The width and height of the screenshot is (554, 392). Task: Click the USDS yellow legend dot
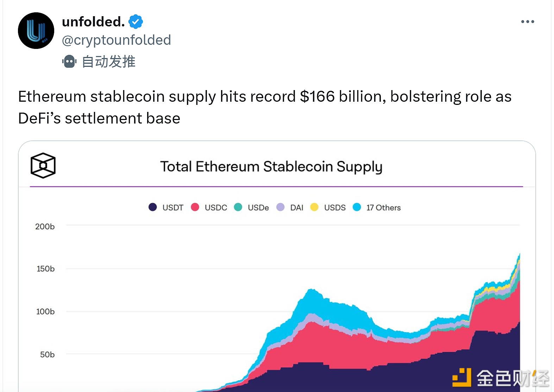314,207
